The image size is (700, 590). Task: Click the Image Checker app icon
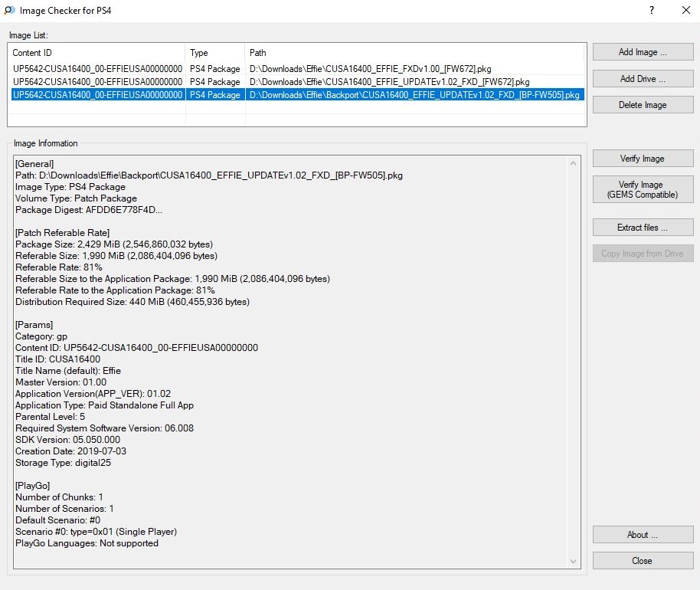tap(9, 10)
